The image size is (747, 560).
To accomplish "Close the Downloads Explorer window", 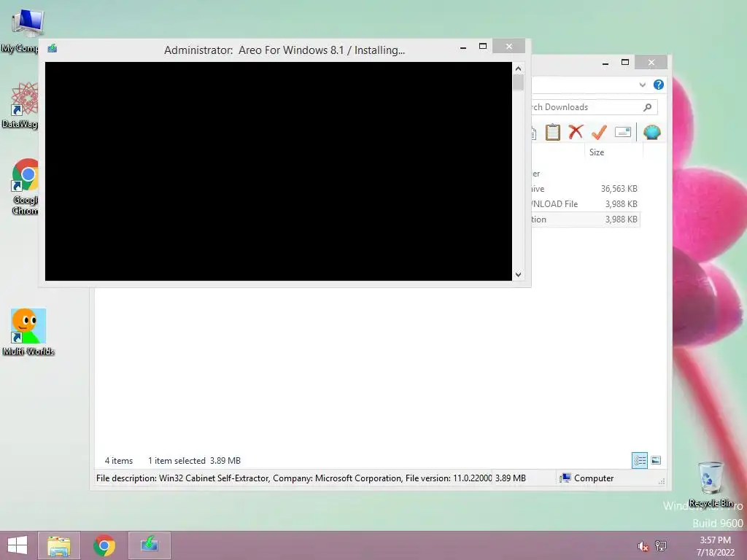I will [651, 63].
